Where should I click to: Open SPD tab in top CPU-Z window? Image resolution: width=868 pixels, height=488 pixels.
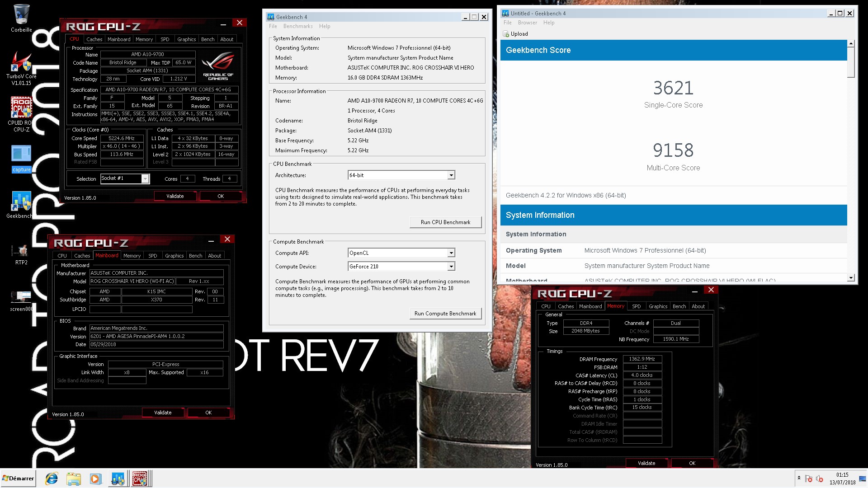[165, 39]
